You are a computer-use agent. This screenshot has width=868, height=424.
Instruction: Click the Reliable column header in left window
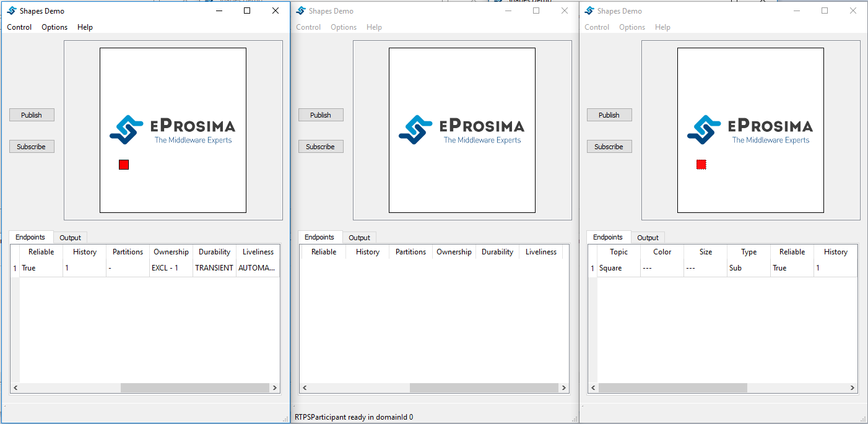[41, 252]
